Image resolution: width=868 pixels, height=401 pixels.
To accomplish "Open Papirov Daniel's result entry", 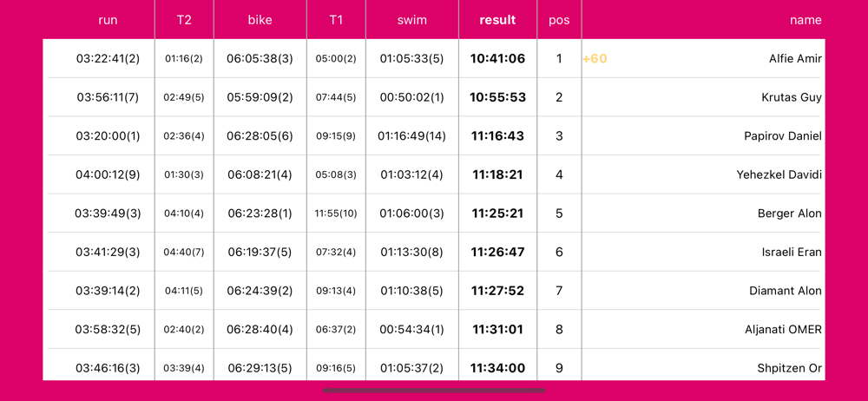I will point(782,136).
